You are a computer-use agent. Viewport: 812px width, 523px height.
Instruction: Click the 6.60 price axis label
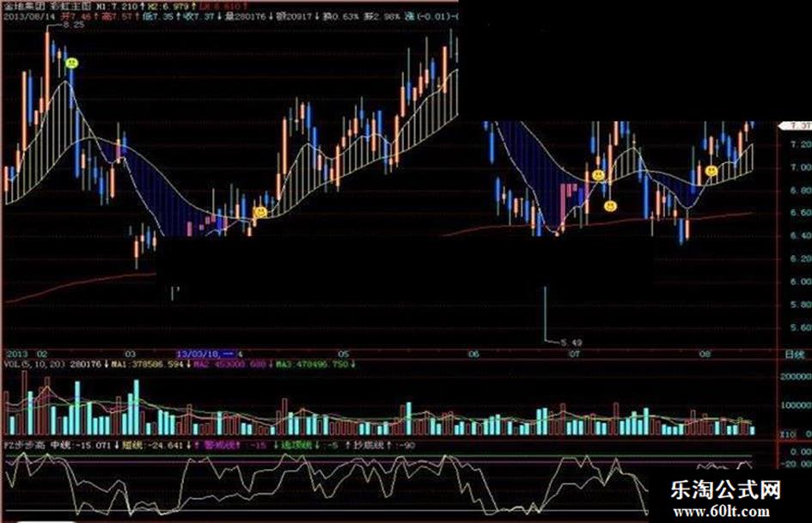click(801, 213)
